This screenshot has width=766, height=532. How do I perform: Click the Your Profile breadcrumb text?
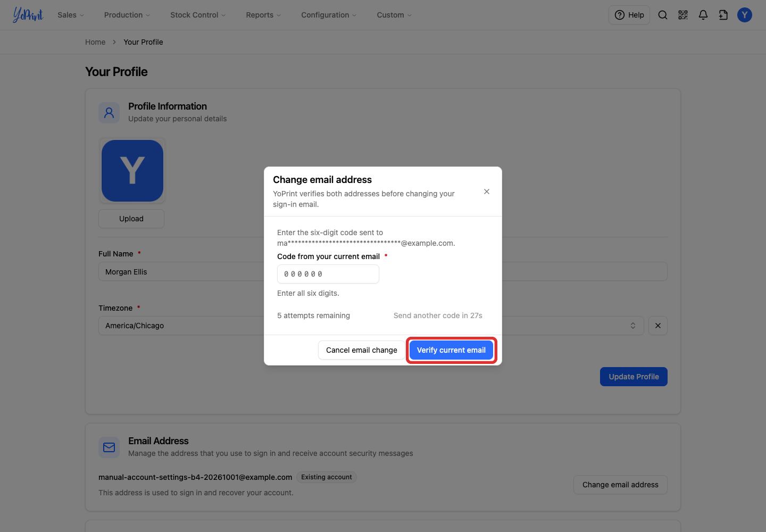pos(143,42)
